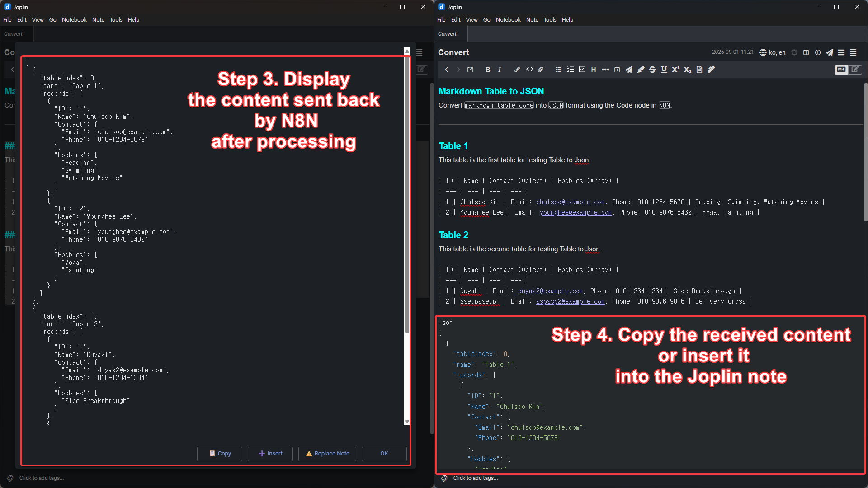This screenshot has width=868, height=488.
Task: Attach a file to the note
Action: pos(541,70)
